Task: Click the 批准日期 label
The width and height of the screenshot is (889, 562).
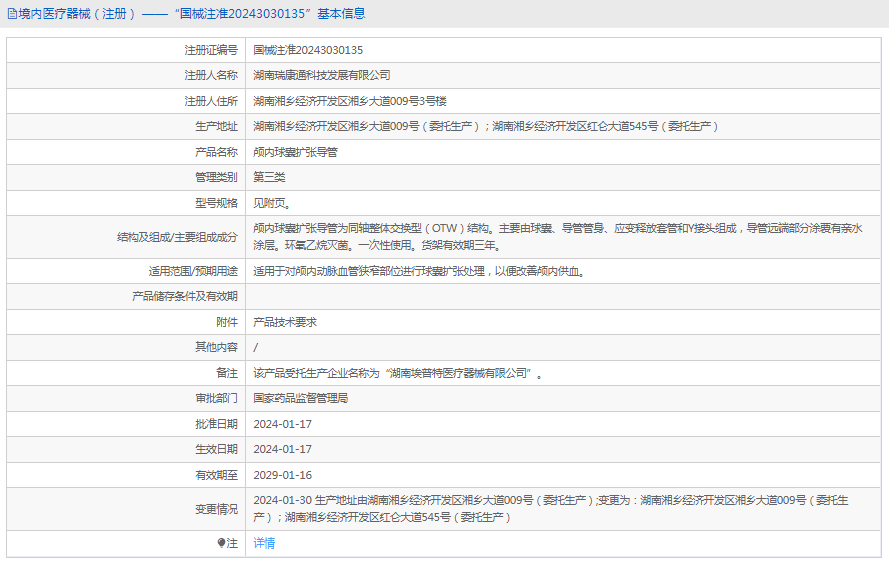Action: (x=217, y=424)
